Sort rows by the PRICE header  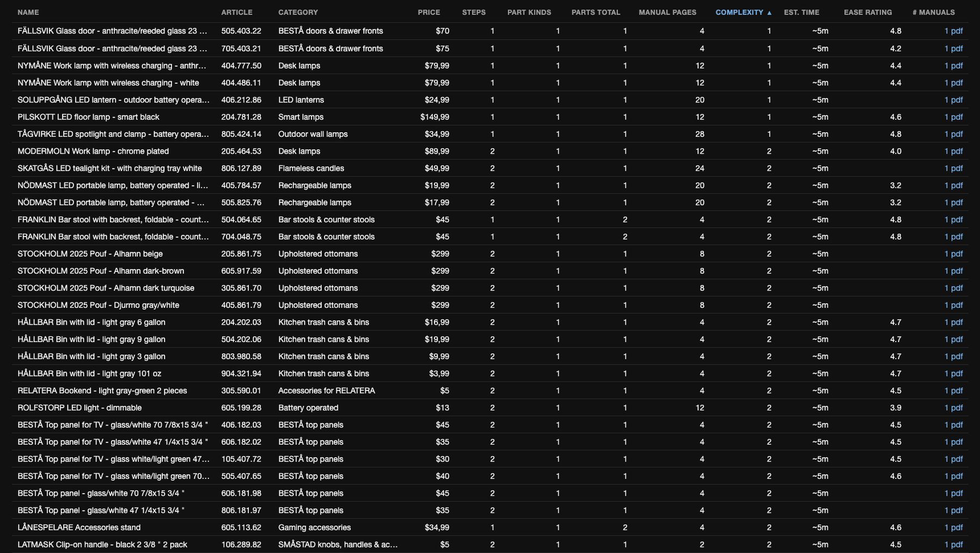pyautogui.click(x=429, y=12)
